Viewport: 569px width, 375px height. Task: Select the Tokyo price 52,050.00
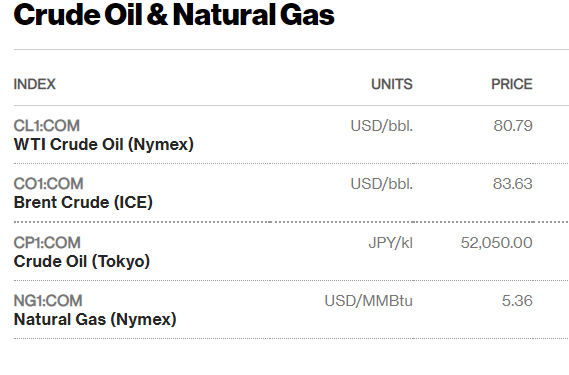(x=496, y=243)
